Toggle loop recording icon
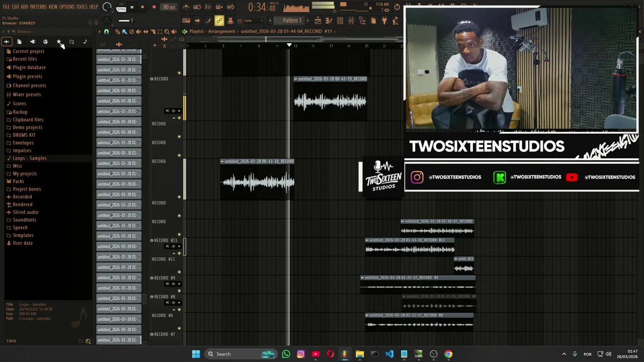 coord(230,7)
